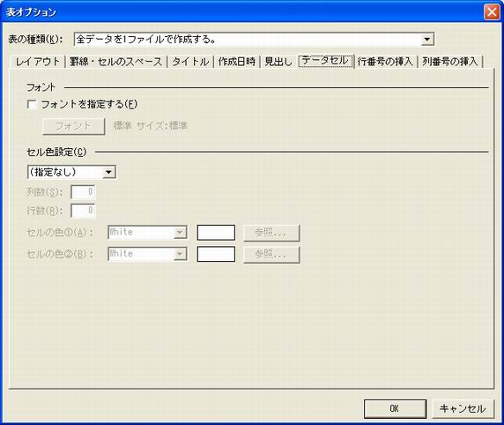Switch to the レイアウト tab
The width and height of the screenshot is (504, 425).
[x=38, y=62]
